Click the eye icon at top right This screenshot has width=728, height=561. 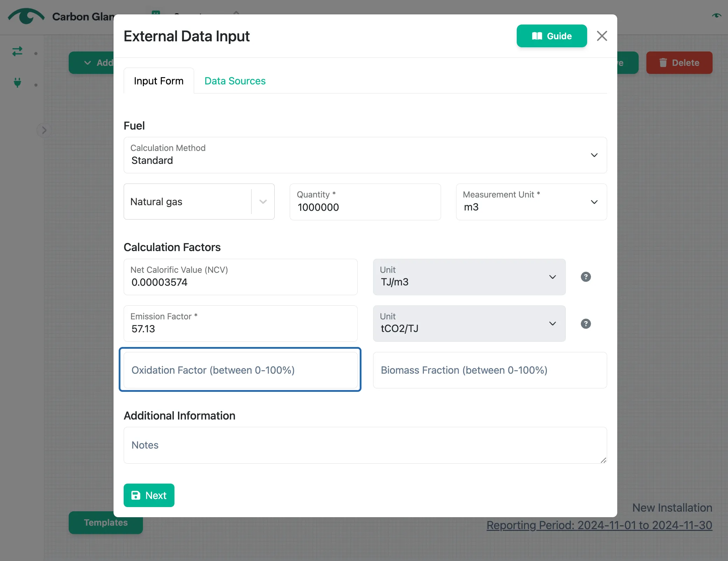(716, 15)
